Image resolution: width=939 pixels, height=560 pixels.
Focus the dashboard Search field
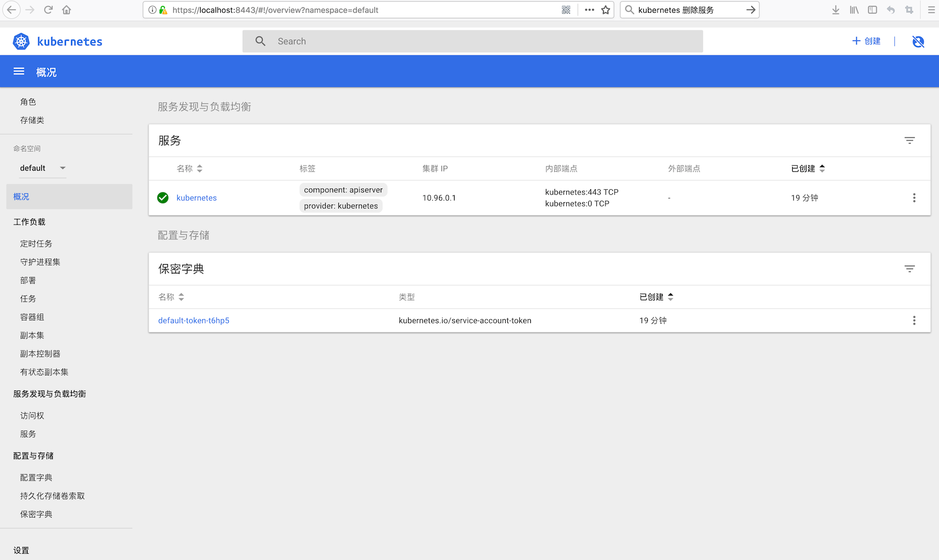(472, 41)
